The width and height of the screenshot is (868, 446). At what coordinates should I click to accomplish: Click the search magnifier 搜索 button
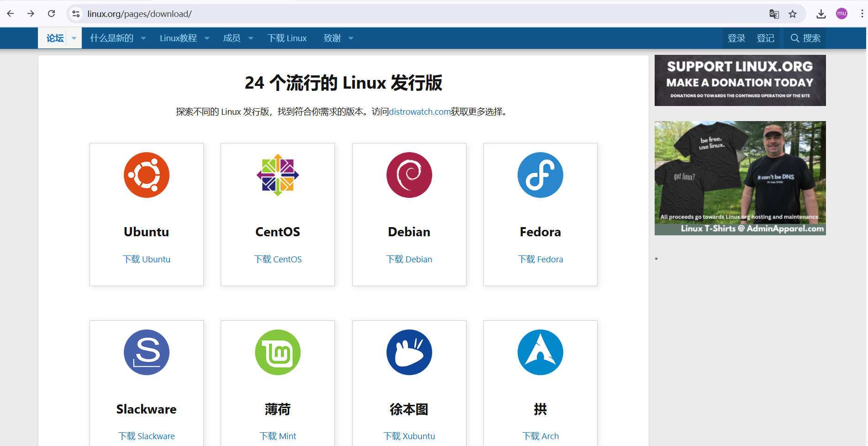click(x=805, y=38)
